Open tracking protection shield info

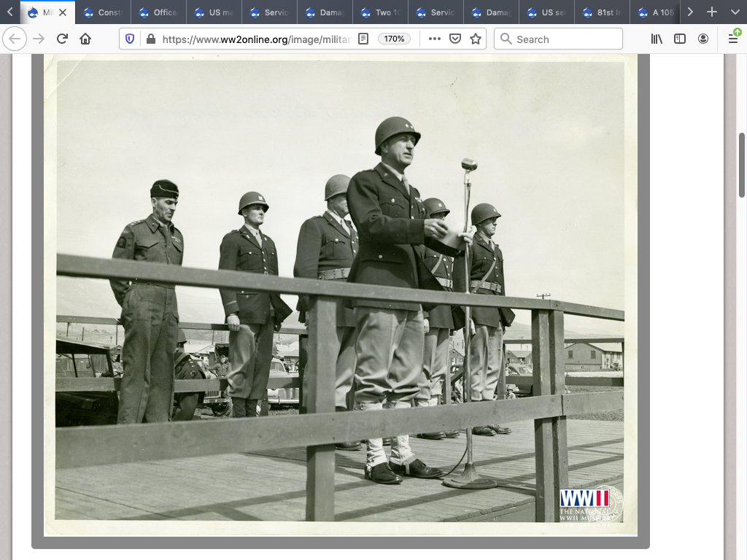click(x=130, y=39)
